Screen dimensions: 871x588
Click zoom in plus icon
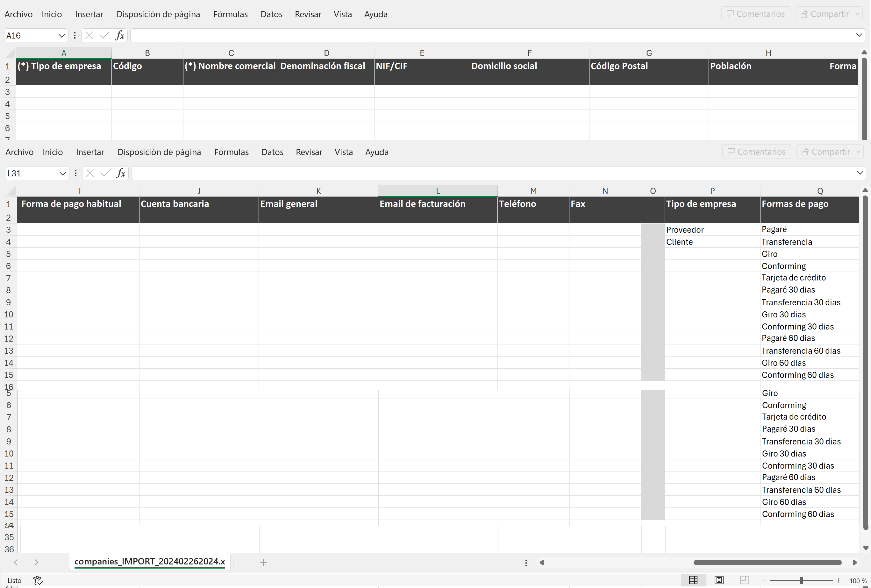pos(839,580)
